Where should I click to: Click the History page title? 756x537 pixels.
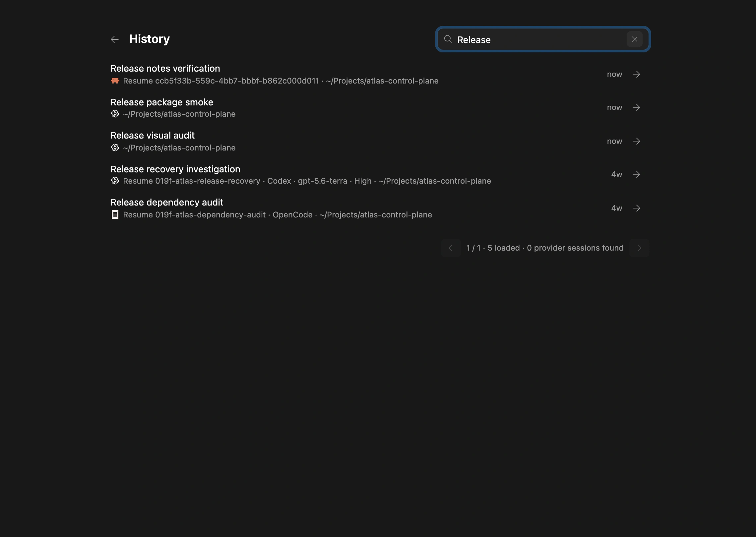point(149,39)
